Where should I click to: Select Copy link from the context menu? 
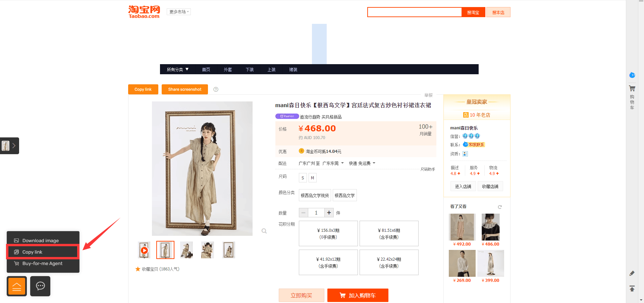tap(43, 252)
